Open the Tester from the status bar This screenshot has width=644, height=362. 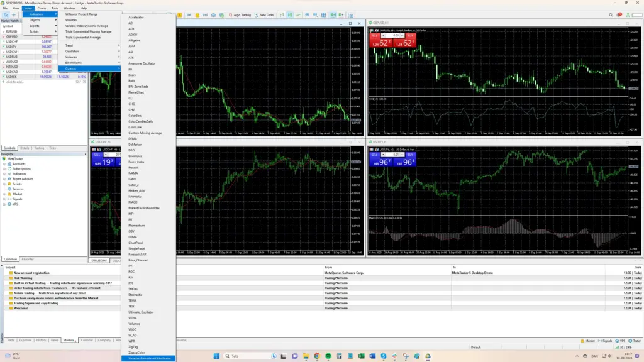coord(635,341)
